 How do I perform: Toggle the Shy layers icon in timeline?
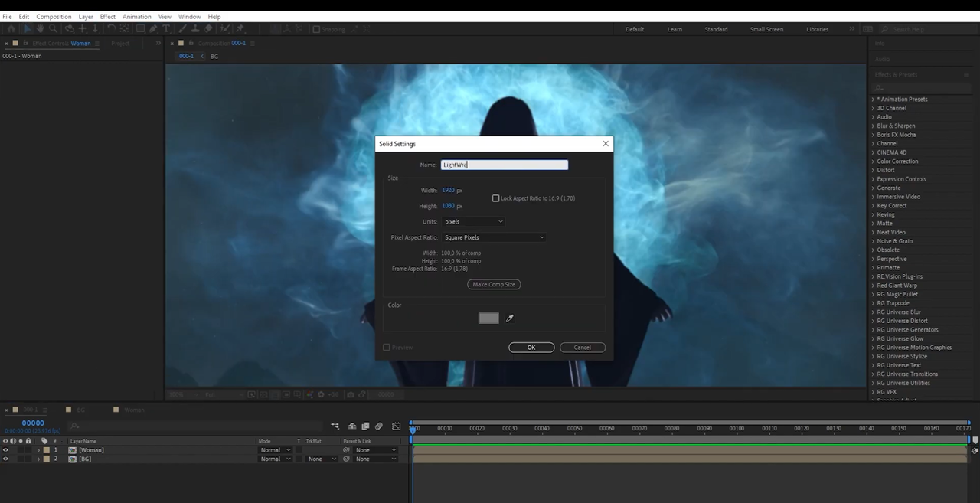tap(352, 426)
